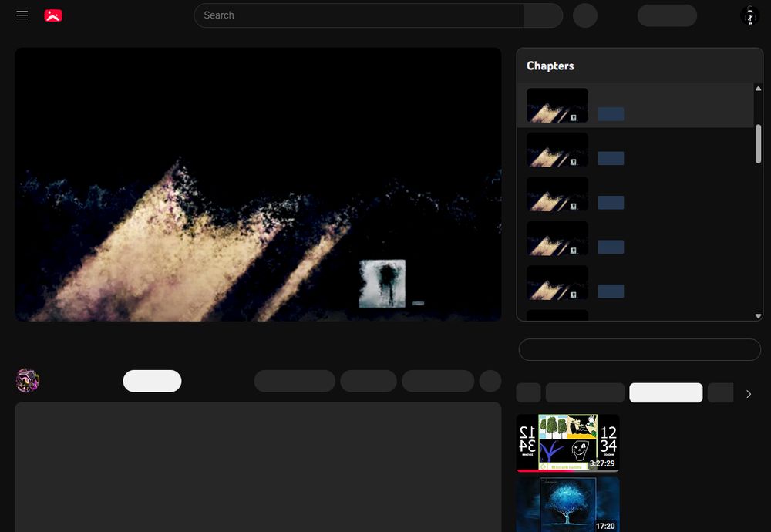
Task: Select the highlighted white filter chip
Action: pyautogui.click(x=665, y=392)
